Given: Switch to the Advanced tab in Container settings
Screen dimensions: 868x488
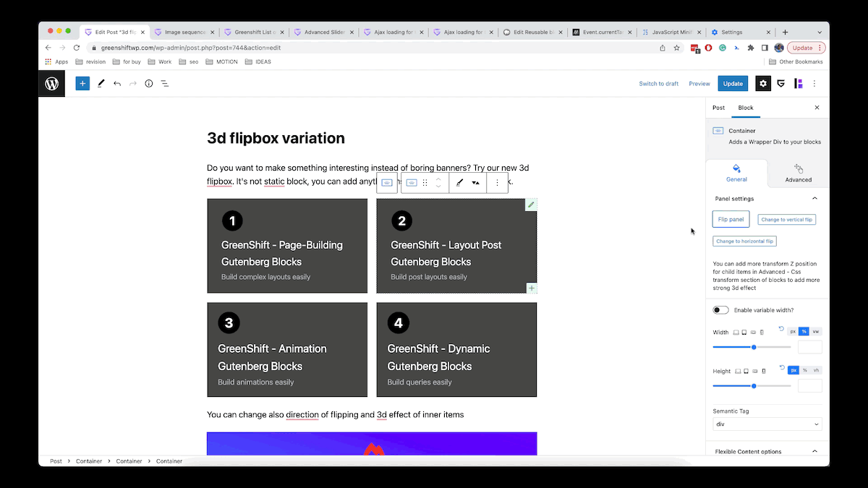Looking at the screenshot, I should 798,174.
